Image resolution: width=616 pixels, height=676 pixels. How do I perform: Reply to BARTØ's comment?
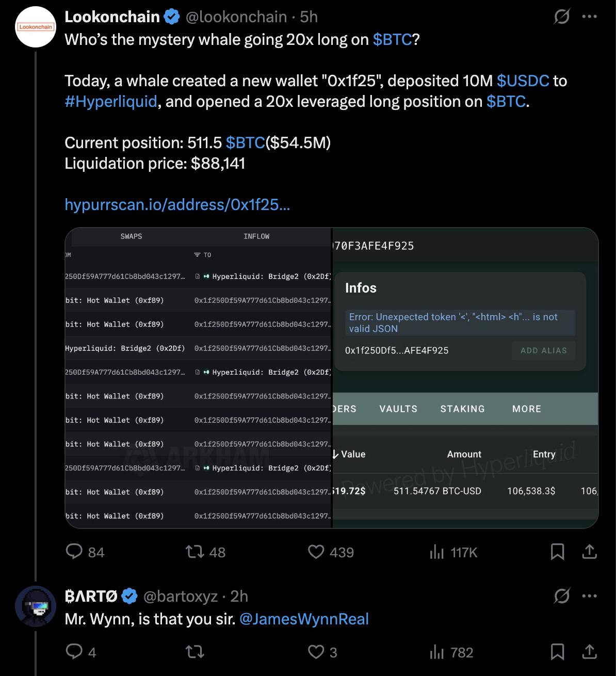coord(74,652)
